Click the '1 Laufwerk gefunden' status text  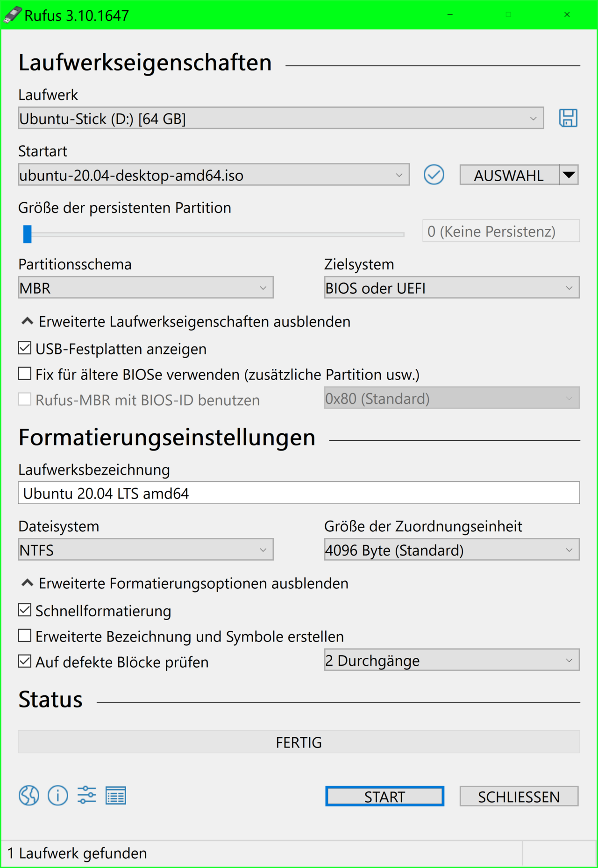pos(77,853)
